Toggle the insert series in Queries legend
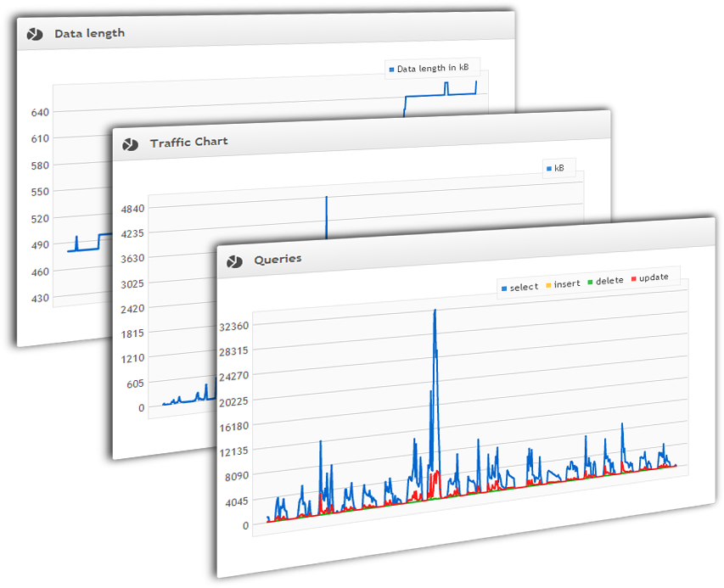The height and width of the screenshot is (588, 724). (x=563, y=284)
